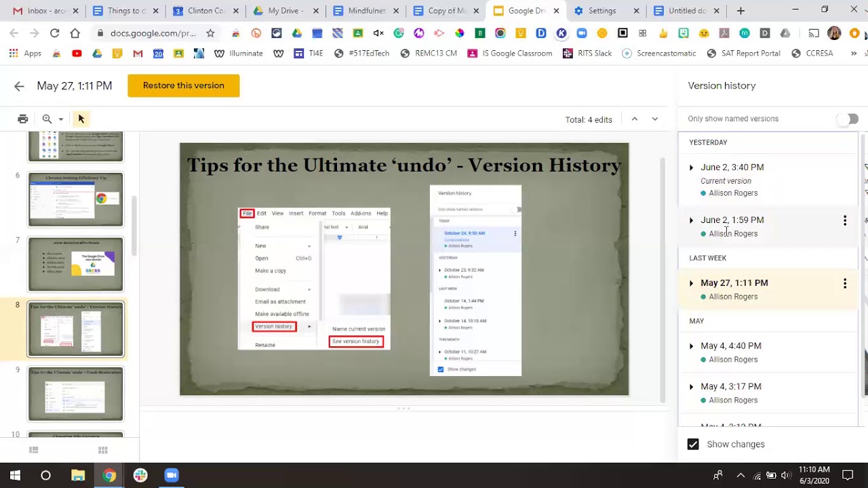Viewport: 868px width, 488px height.
Task: Open Zoom from the taskbar
Action: click(172, 475)
